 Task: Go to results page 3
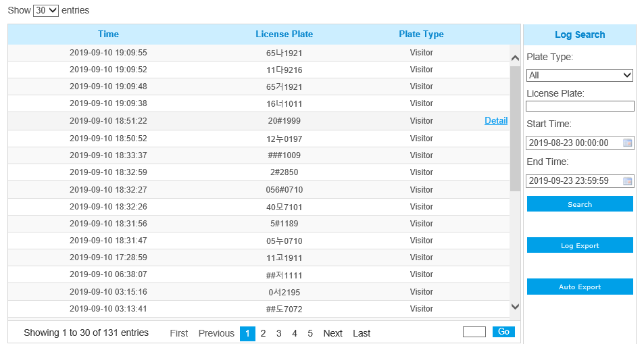click(x=279, y=333)
